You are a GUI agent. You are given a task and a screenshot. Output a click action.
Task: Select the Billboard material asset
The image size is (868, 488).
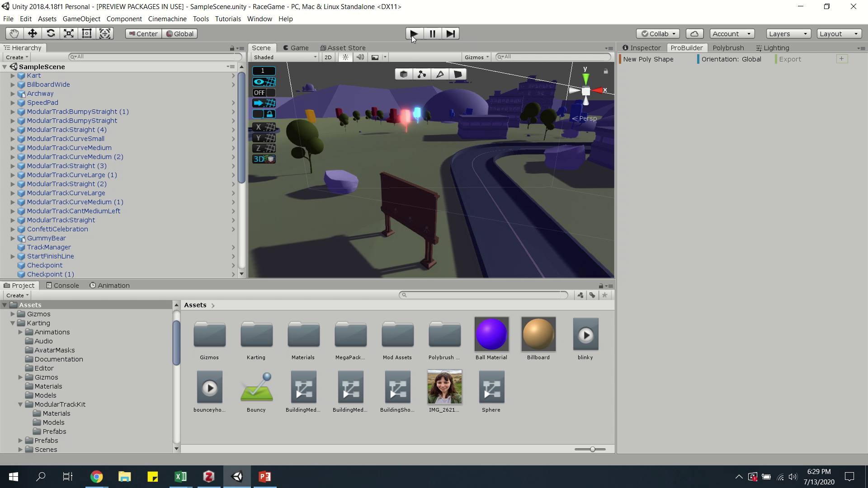tap(538, 339)
